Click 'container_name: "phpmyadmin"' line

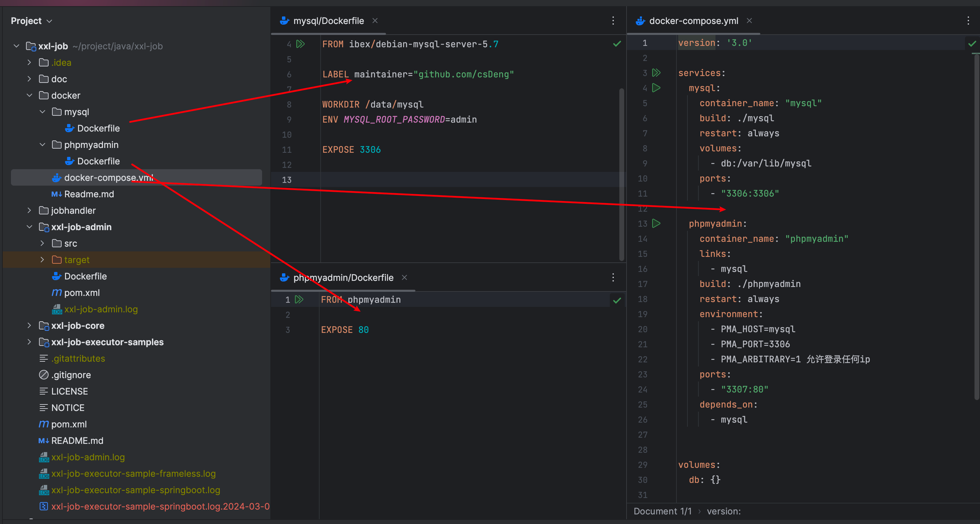tap(774, 239)
